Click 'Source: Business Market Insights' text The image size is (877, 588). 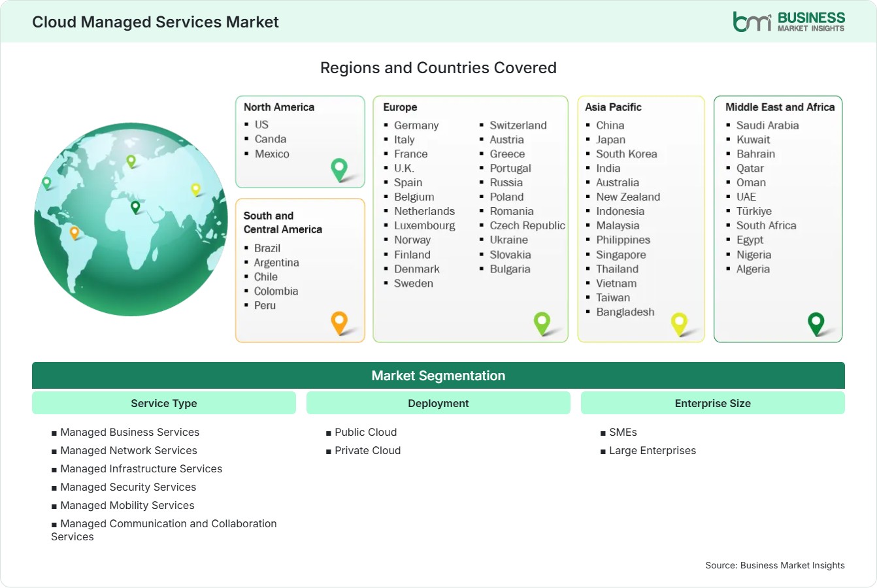(x=775, y=565)
